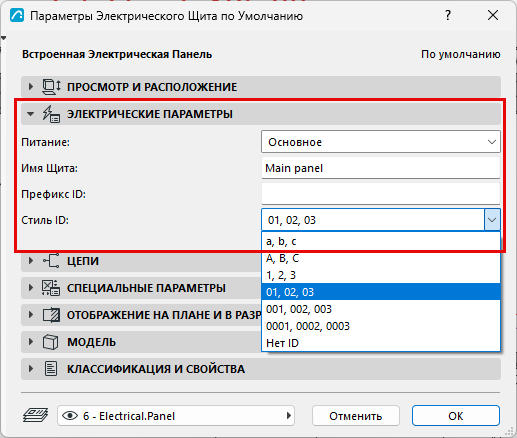Expand the СПЕЦИАЛЬНЫЕ ПАРАМЕТРЫ panel

[x=31, y=288]
